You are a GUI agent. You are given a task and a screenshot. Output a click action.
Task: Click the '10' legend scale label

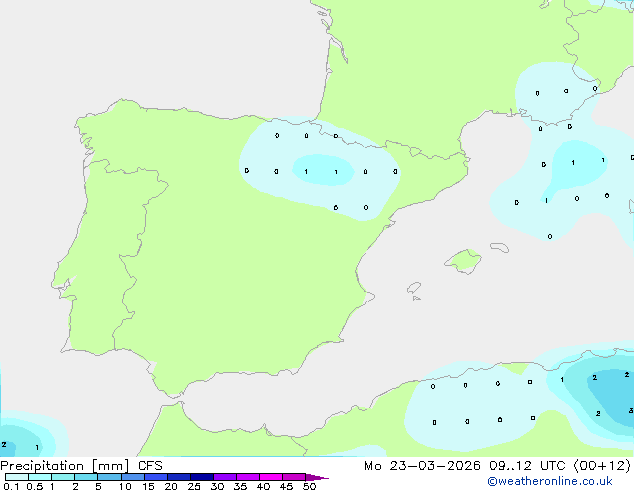[x=125, y=486]
